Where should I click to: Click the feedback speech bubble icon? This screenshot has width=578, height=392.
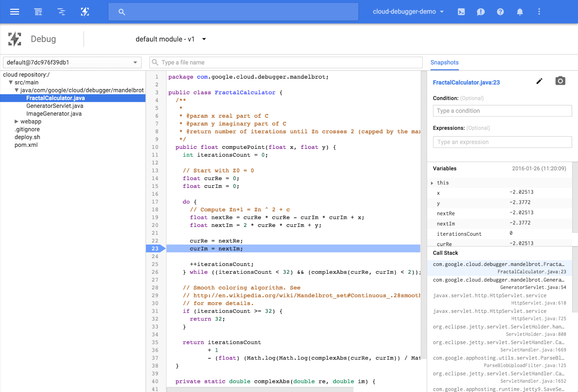(480, 12)
